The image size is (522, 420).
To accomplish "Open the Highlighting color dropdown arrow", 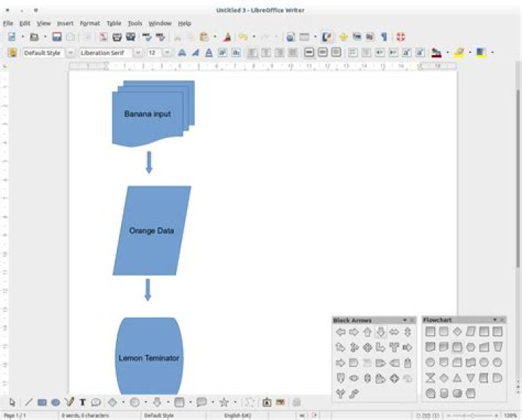I will (x=470, y=53).
